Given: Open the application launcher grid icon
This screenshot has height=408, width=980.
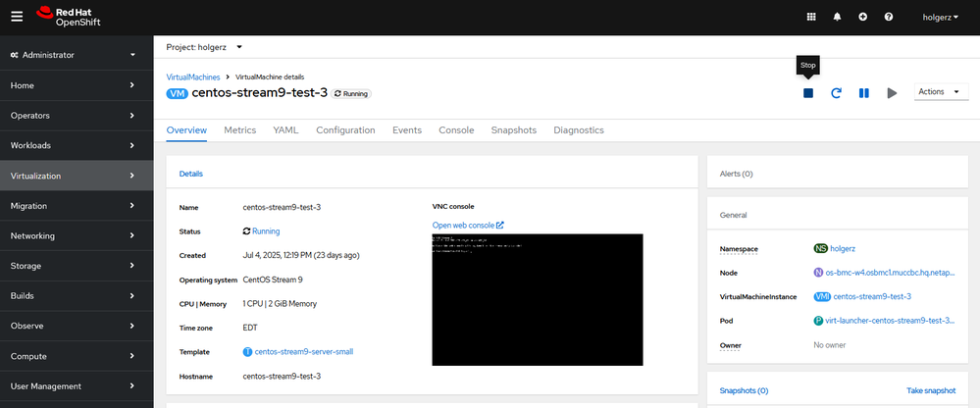Looking at the screenshot, I should [x=810, y=17].
